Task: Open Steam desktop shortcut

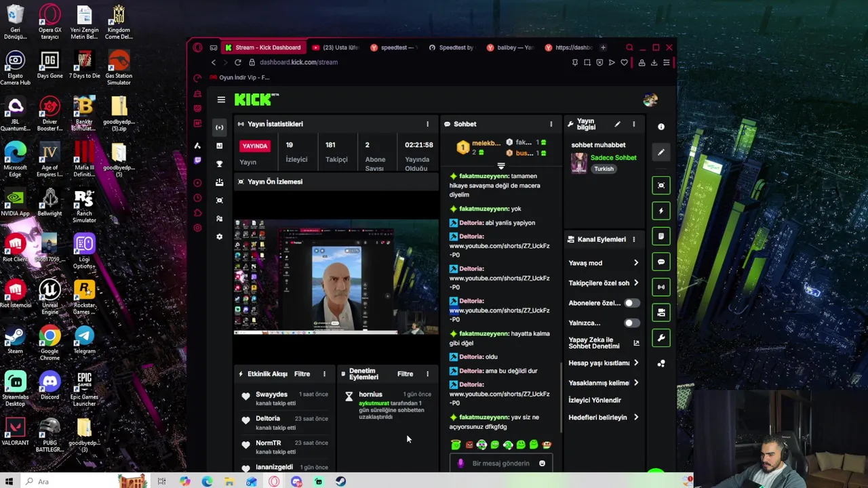Action: 15,340
